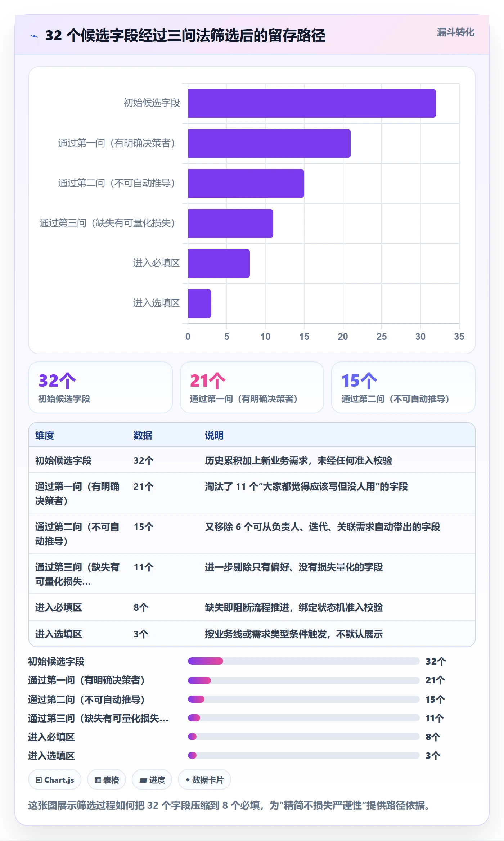Click the 进入必填区 chart bar
Image resolution: width=504 pixels, height=841 pixels.
point(219,263)
